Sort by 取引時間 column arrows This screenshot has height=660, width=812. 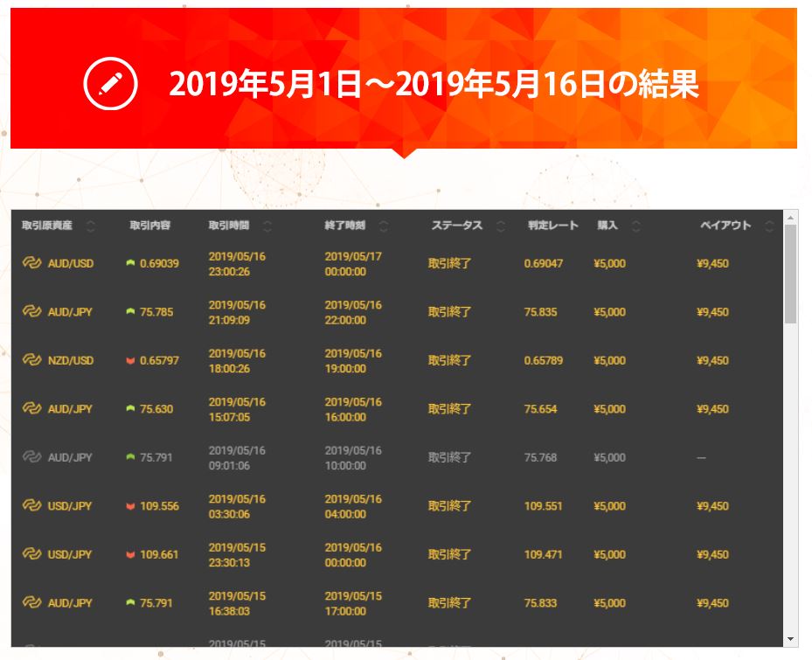267,226
